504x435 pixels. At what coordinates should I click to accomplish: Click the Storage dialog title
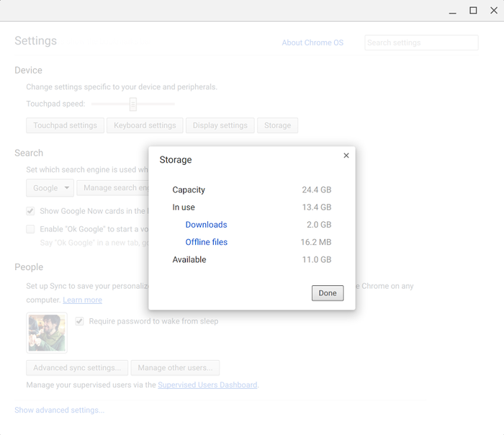tap(176, 160)
